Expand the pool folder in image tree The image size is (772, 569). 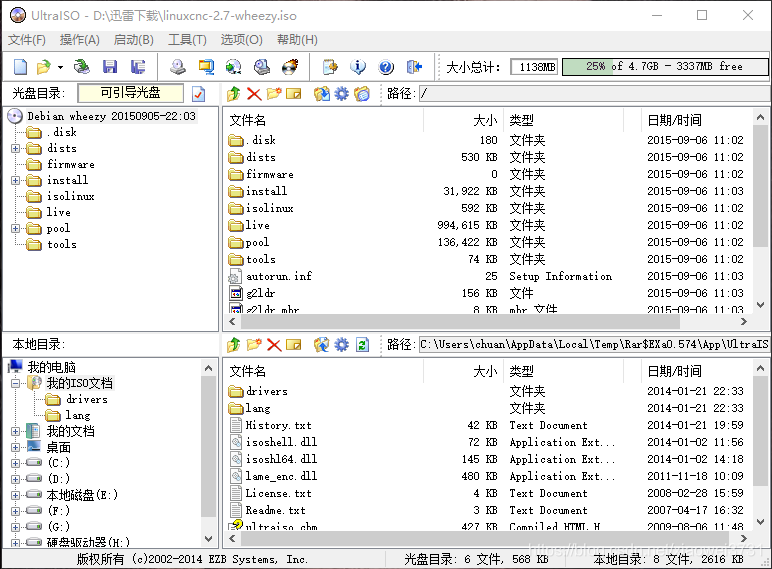(x=16, y=228)
